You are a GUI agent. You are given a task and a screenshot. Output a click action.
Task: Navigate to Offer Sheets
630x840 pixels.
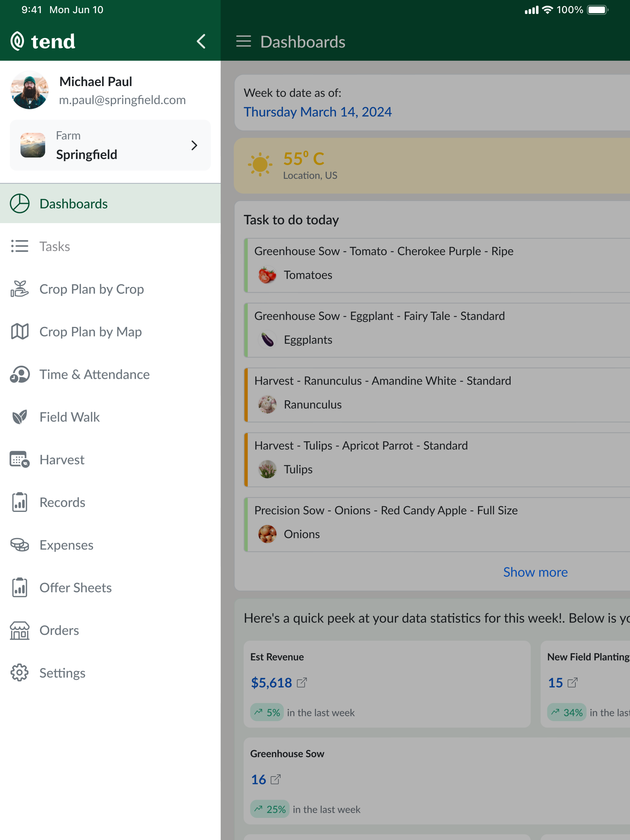[x=110, y=588]
